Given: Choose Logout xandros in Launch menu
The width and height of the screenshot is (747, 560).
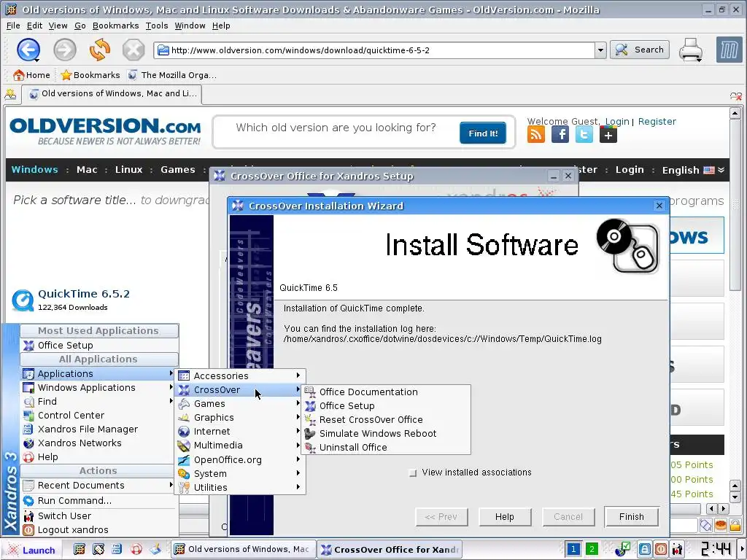Looking at the screenshot, I should pos(98,529).
